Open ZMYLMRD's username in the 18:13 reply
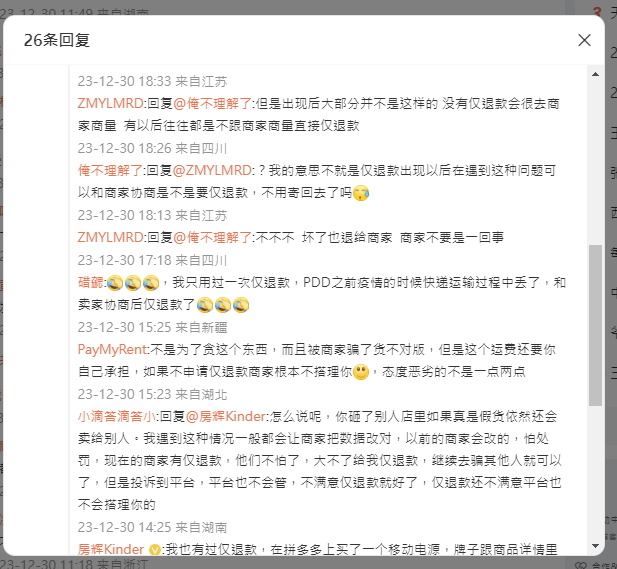The image size is (617, 569). point(111,237)
